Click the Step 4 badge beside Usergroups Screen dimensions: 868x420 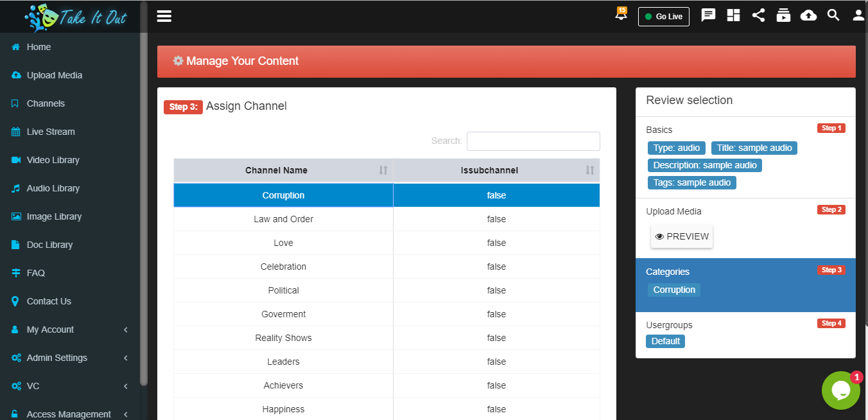coord(831,323)
